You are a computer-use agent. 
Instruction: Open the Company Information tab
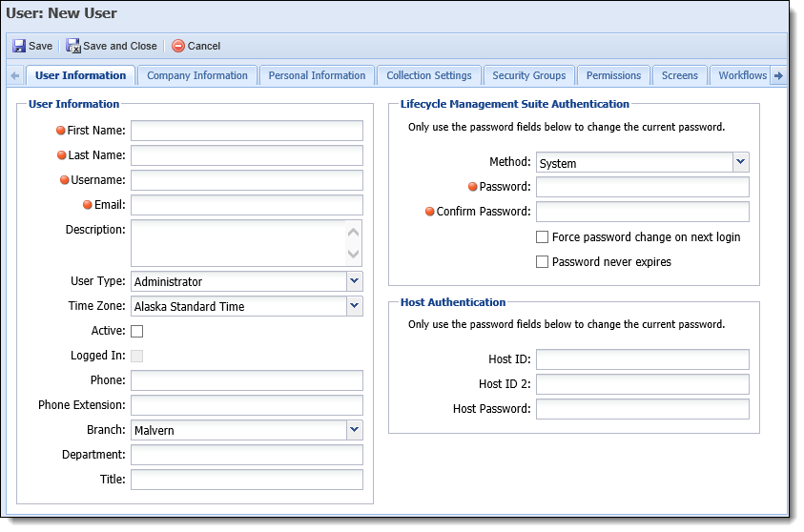[x=197, y=75]
